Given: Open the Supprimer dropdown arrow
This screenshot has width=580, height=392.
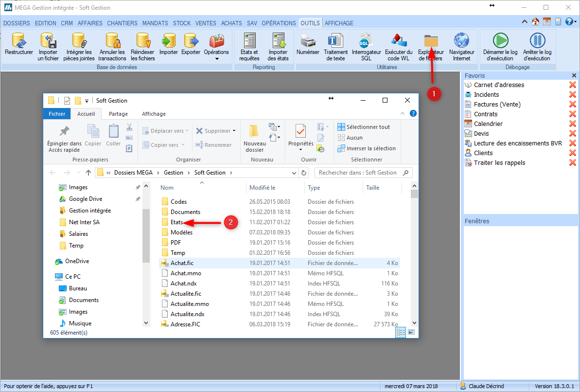Looking at the screenshot, I should click(x=234, y=131).
